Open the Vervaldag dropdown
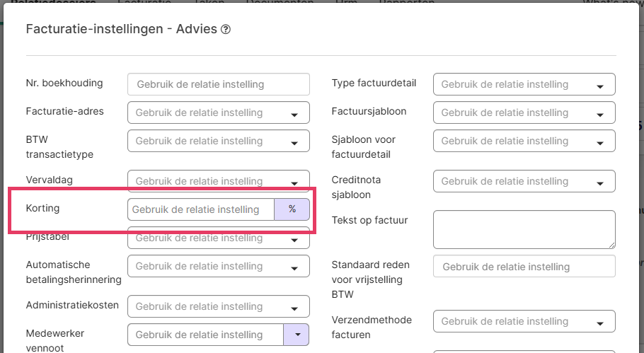644x353 pixels. (x=218, y=180)
